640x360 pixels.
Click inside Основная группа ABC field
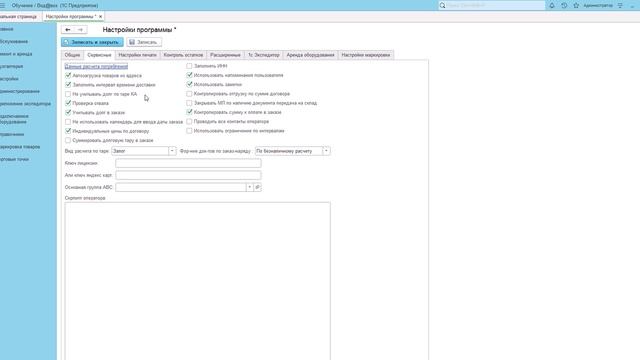pos(181,187)
